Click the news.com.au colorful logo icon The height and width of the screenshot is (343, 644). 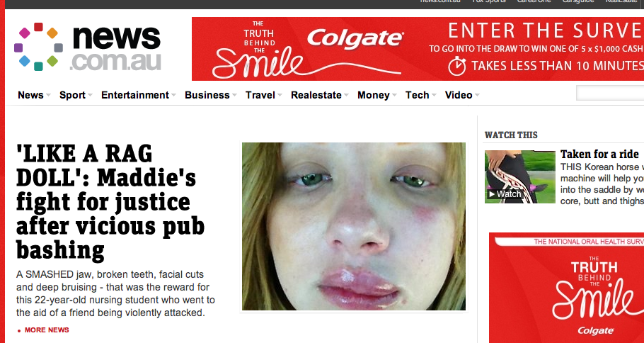tap(38, 47)
